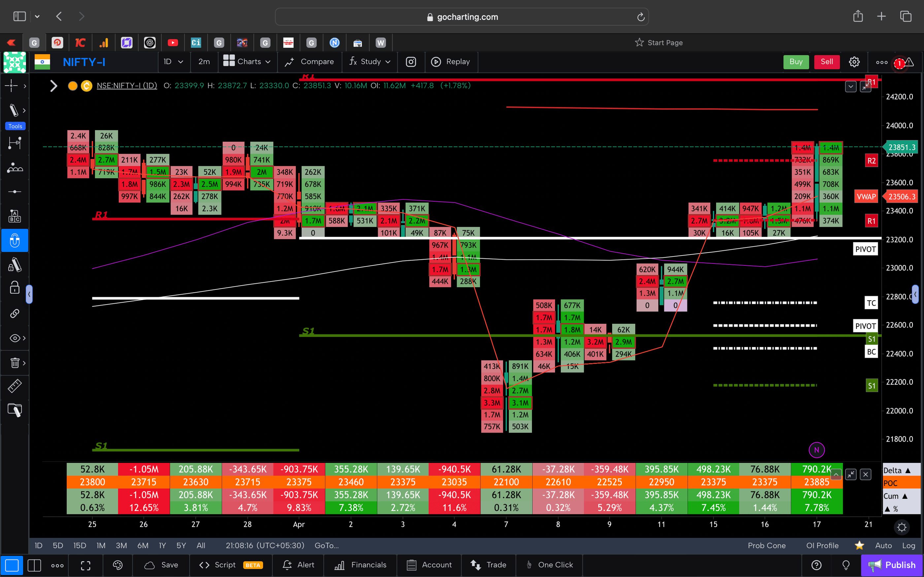924x577 pixels.
Task: Click the trash icon to remove drawings
Action: 14,363
